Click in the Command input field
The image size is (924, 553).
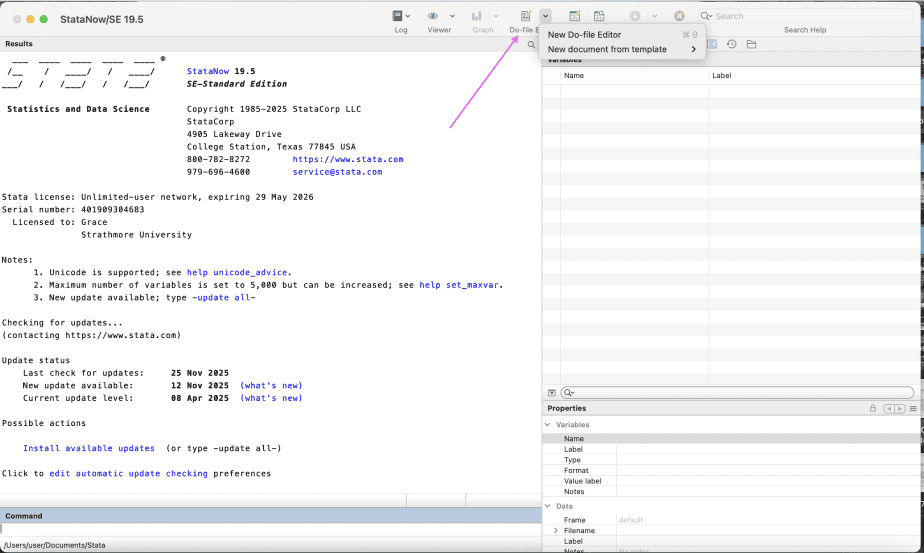pyautogui.click(x=270, y=529)
